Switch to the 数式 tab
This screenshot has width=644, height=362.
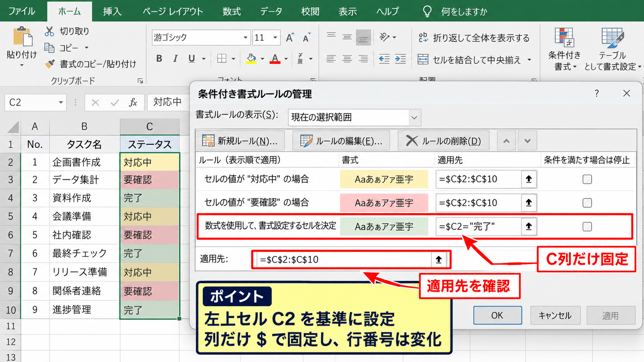[x=231, y=12]
